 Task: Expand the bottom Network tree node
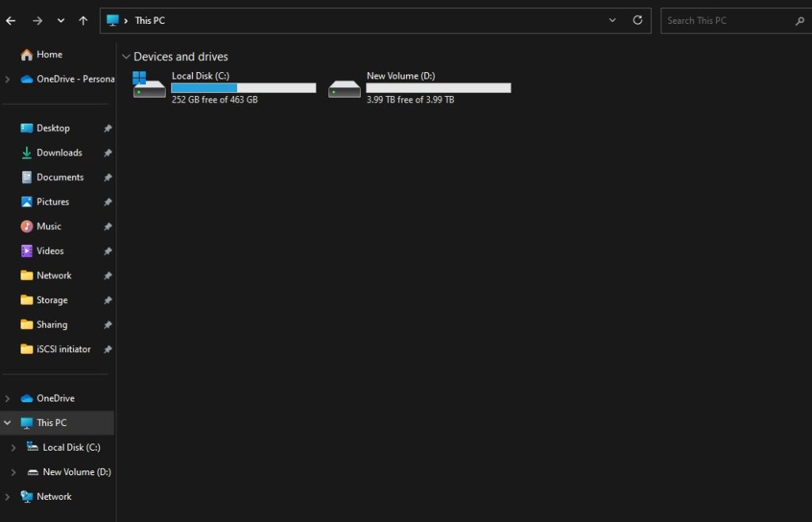7,497
